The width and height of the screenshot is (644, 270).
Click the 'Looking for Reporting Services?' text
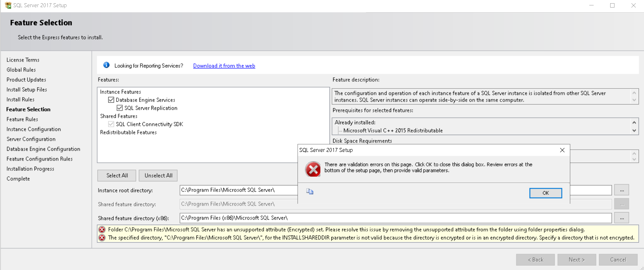(x=149, y=66)
